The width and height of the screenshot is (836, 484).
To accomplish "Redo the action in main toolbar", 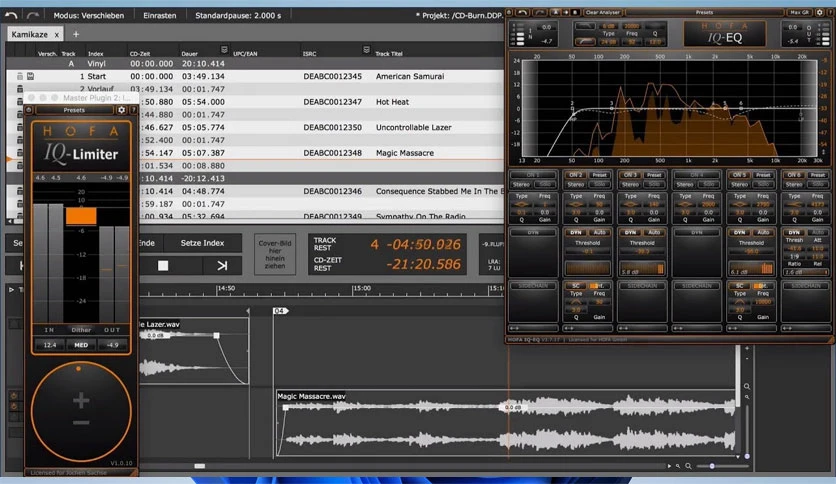I will click(33, 15).
